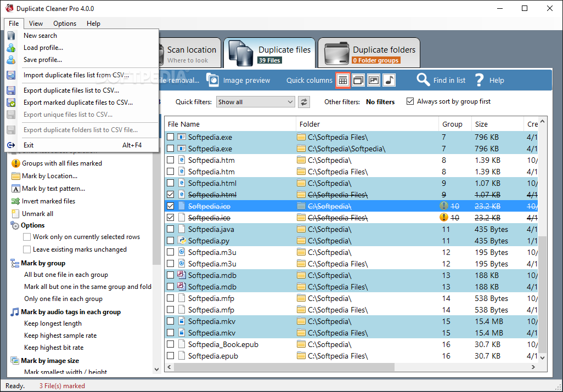Click the Duplicate folders tab folder icon
The height and width of the screenshot is (392, 563).
coord(336,54)
